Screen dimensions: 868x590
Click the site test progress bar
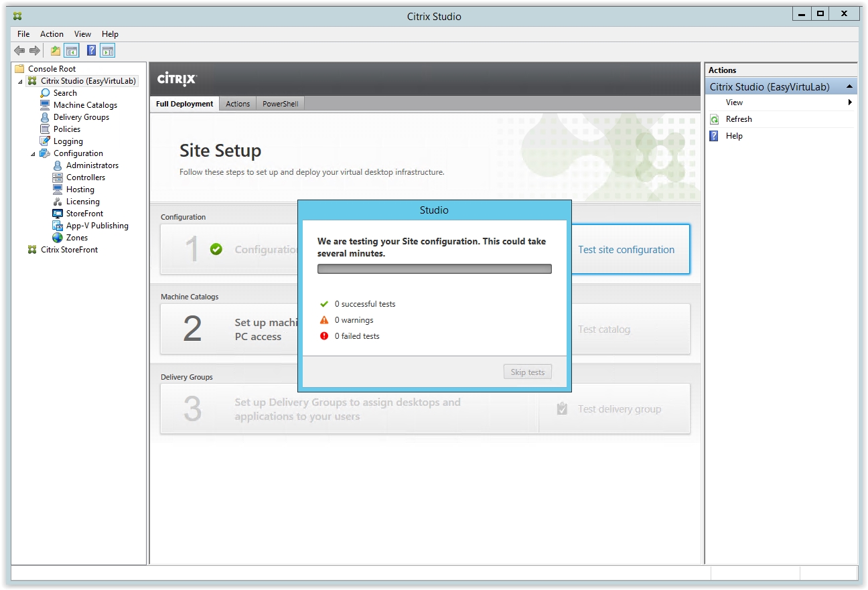tap(434, 269)
